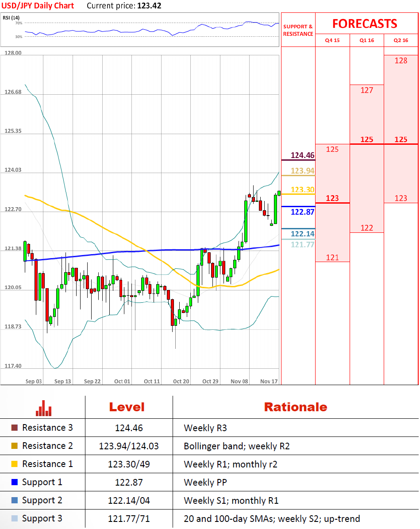420x529 pixels.
Task: Click the Support 1 blue swatch
Action: point(15,482)
